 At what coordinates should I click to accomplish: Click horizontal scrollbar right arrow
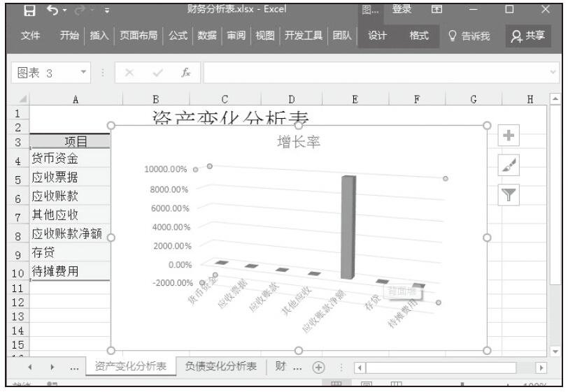[540, 367]
